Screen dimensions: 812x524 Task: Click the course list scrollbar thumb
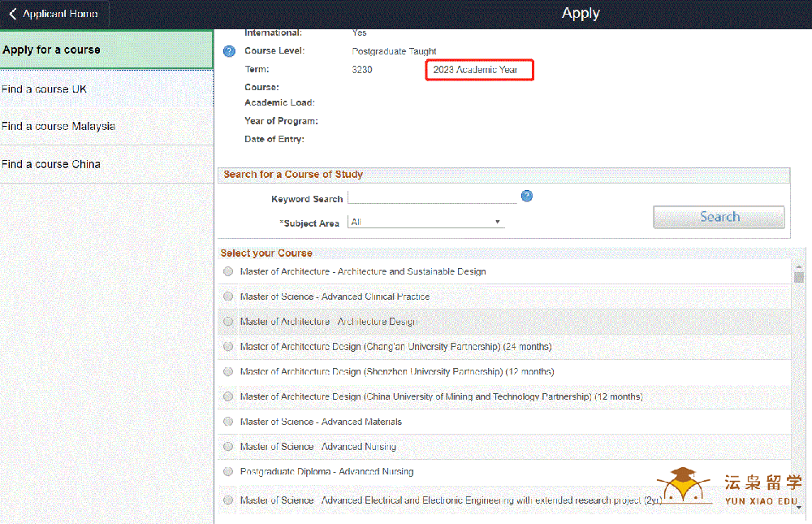(x=798, y=277)
